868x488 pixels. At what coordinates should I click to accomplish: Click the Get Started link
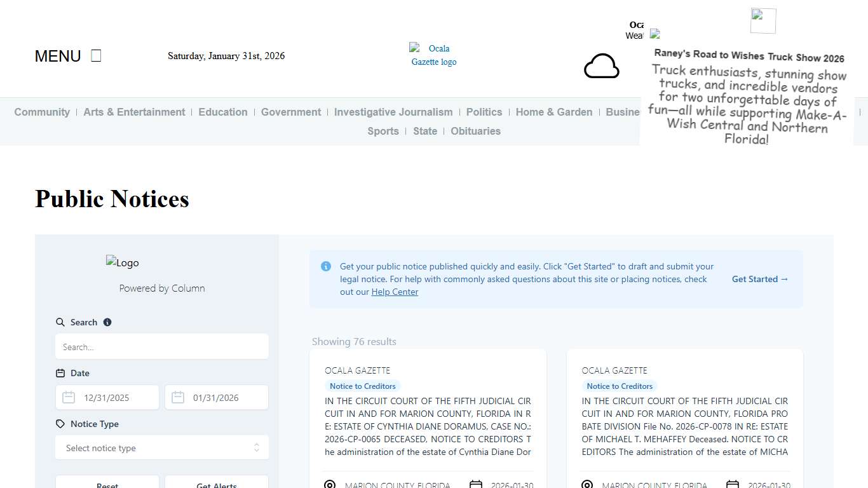[x=760, y=279]
